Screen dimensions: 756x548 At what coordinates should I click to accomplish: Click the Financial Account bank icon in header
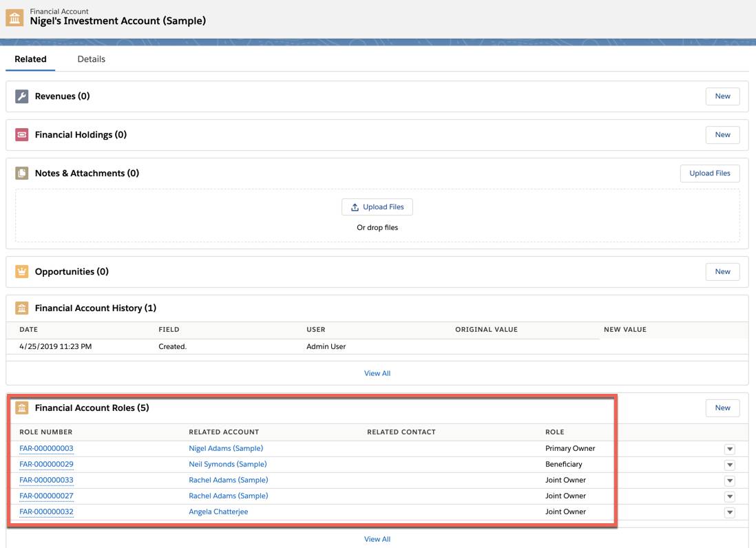click(x=14, y=18)
